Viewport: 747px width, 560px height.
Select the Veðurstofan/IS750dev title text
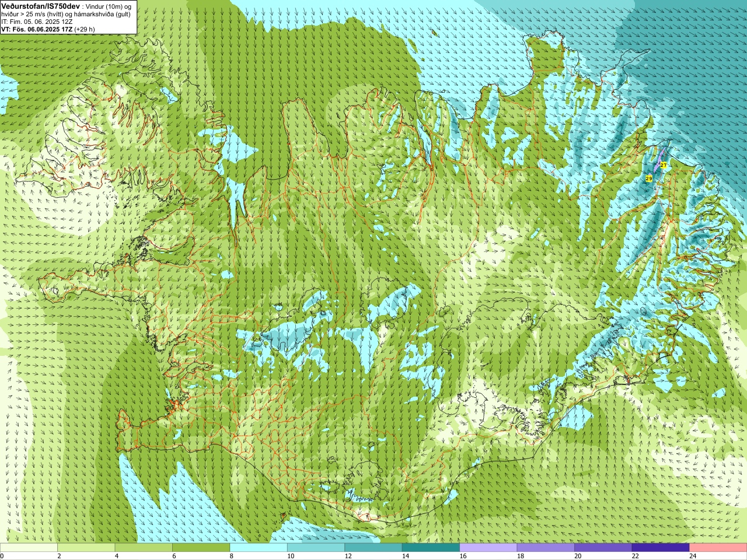pyautogui.click(x=40, y=6)
